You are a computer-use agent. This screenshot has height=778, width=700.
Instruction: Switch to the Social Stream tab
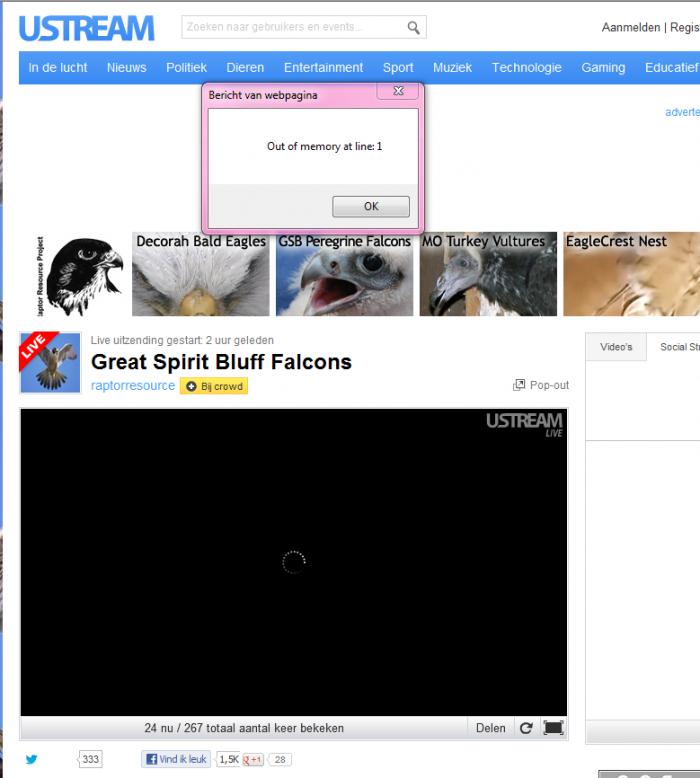click(679, 347)
